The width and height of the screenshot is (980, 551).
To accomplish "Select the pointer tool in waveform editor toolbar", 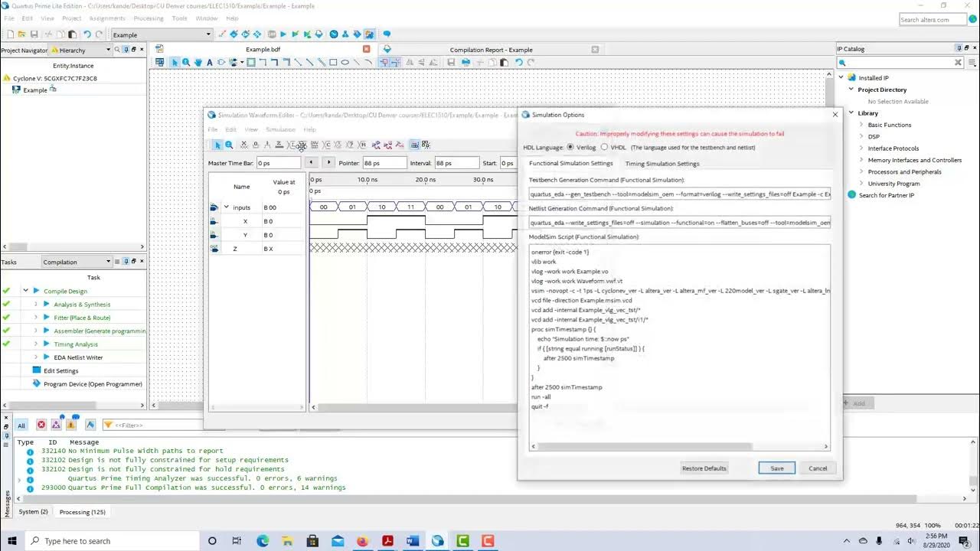I will pos(217,145).
